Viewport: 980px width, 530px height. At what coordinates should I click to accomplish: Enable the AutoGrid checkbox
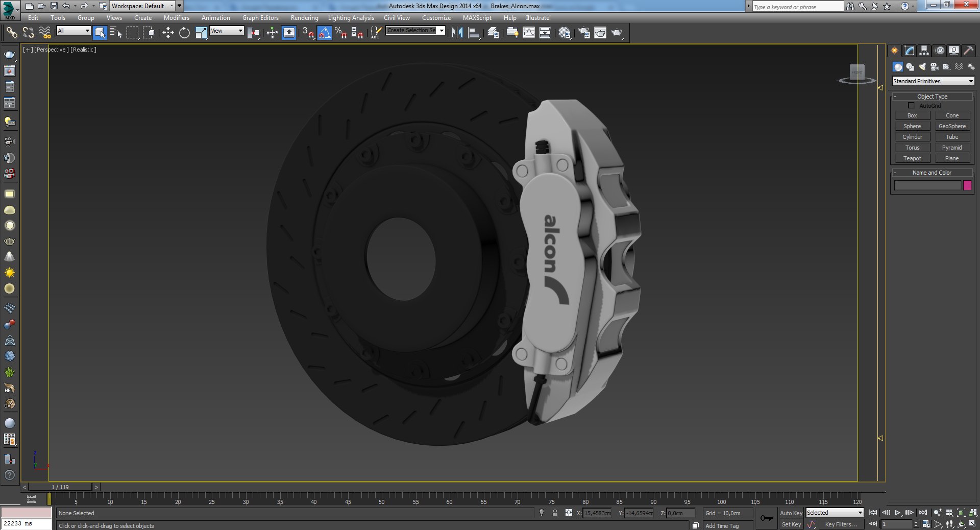click(x=911, y=106)
